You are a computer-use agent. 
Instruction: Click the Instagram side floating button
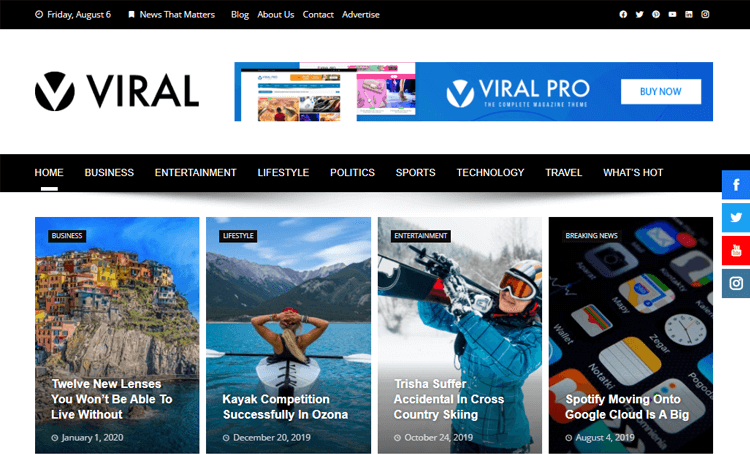[x=736, y=283]
